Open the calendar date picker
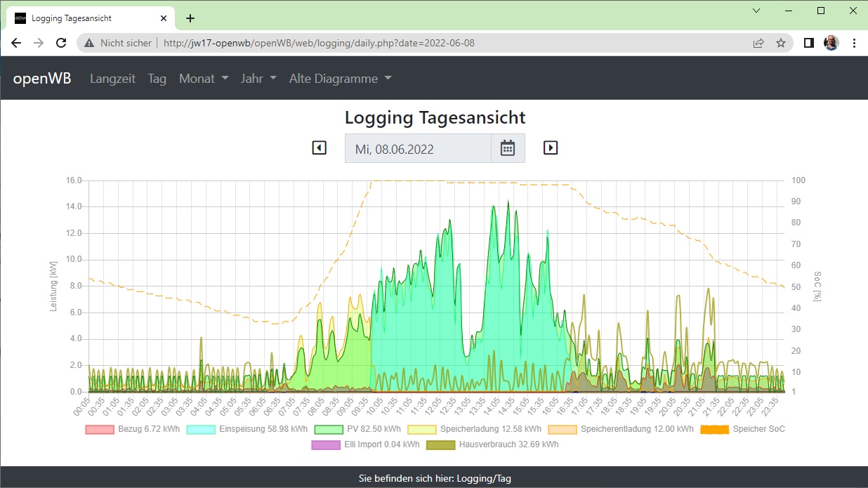This screenshot has height=488, width=868. click(x=508, y=148)
